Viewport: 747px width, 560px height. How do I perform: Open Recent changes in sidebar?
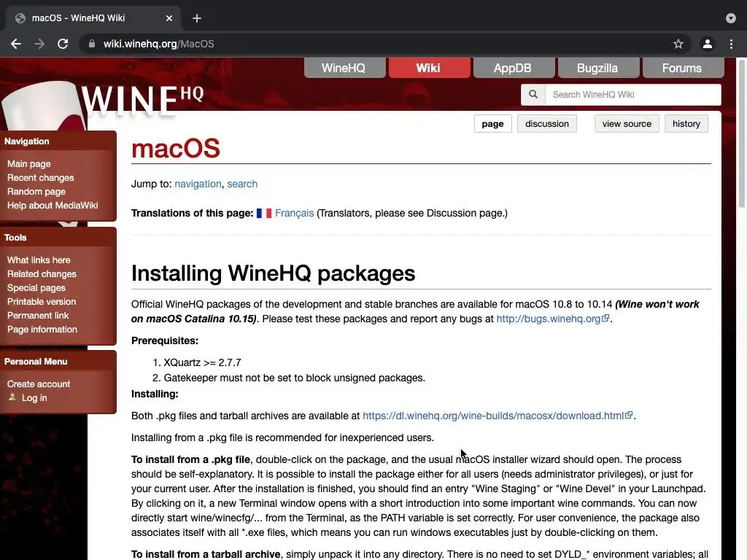[x=41, y=178]
